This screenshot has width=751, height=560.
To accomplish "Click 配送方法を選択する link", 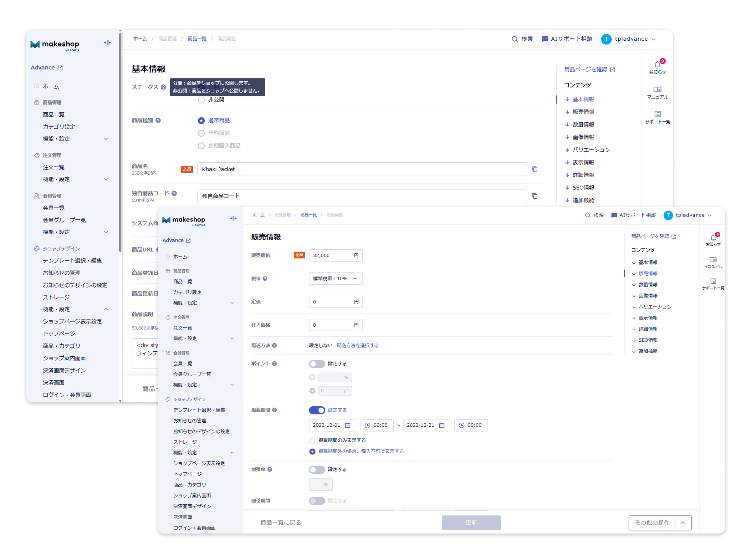I will tap(357, 345).
